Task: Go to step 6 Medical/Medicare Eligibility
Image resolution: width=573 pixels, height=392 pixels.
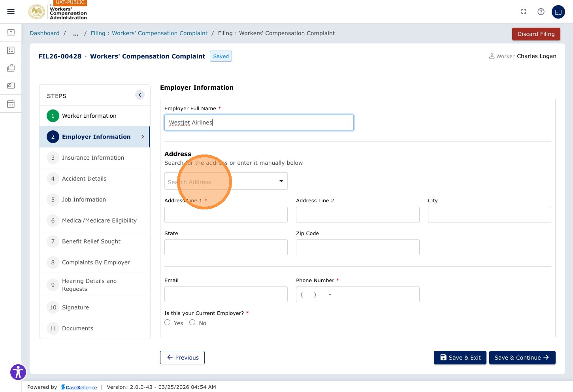Action: (95, 220)
